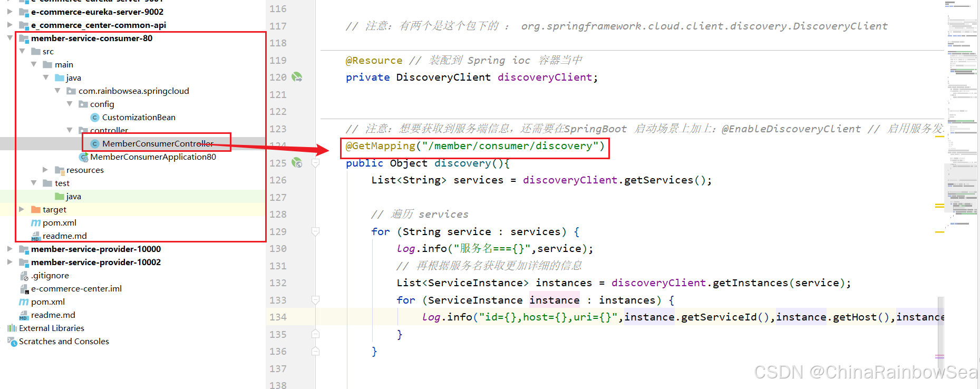Open the e-commerce-center.iml file icon
980x389 pixels.
click(x=24, y=289)
